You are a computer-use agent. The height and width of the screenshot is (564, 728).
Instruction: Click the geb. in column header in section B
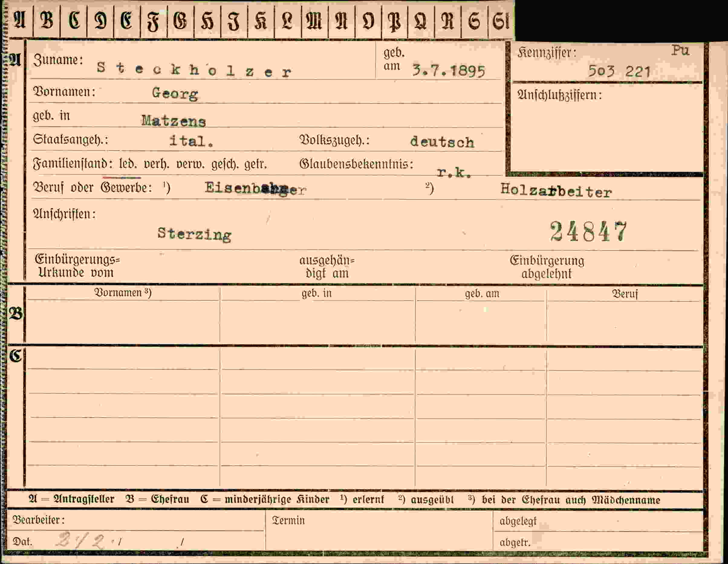point(316,293)
